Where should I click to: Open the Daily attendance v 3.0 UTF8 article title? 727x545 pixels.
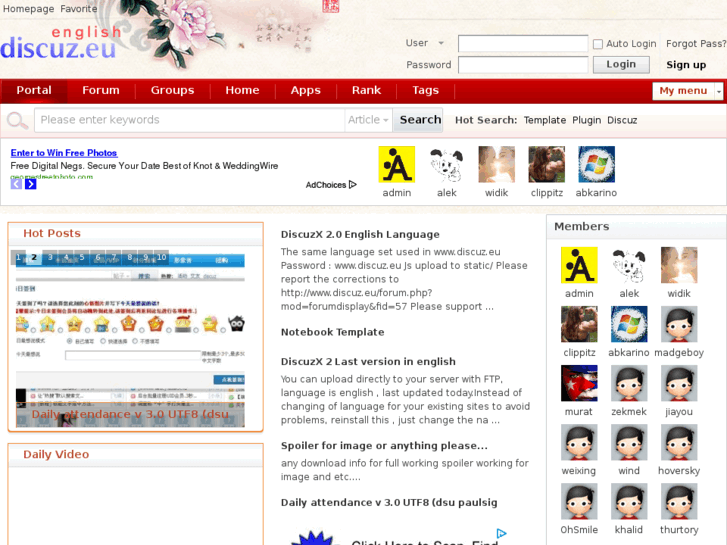tap(389, 502)
